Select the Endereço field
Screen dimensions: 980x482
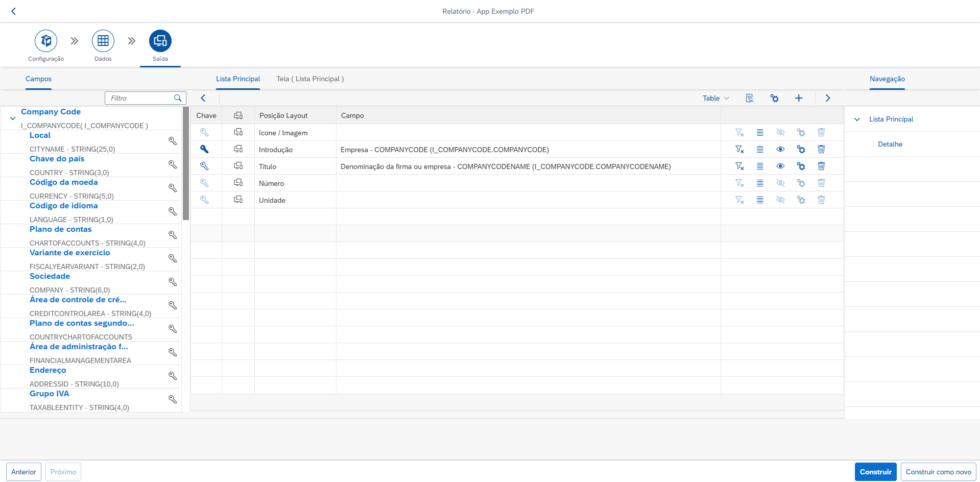[47, 370]
